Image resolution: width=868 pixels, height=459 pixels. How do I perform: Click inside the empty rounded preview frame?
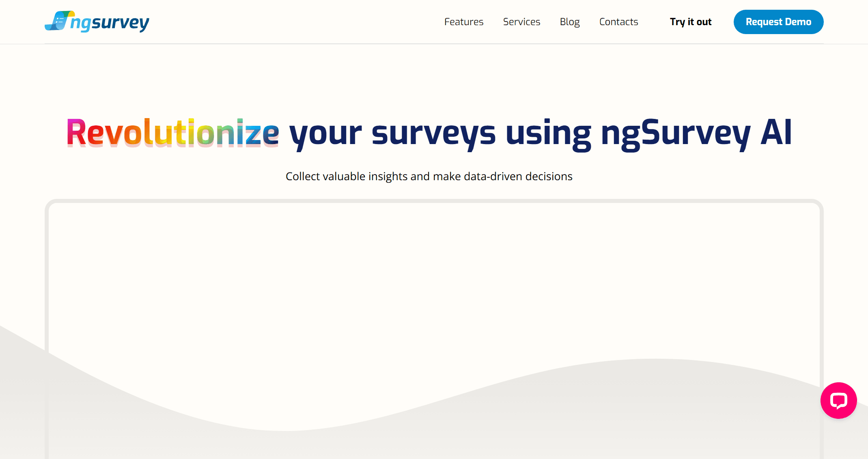click(x=433, y=276)
